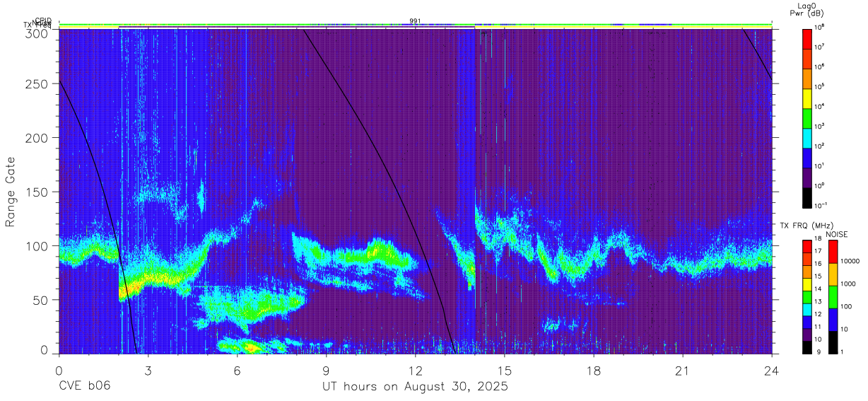Viewport: 868px width, 401px height.
Task: Click the y-axis tick label '300'
Action: (x=38, y=33)
